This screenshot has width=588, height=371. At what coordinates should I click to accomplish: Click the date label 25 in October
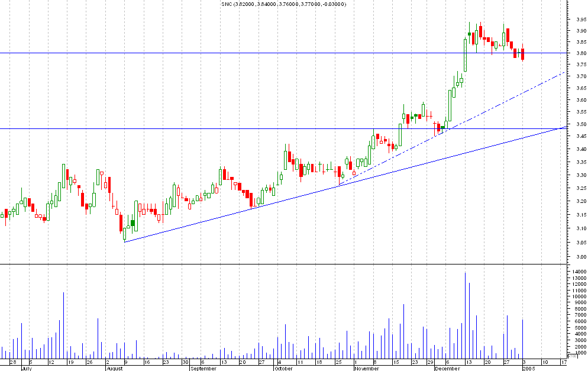click(338, 362)
